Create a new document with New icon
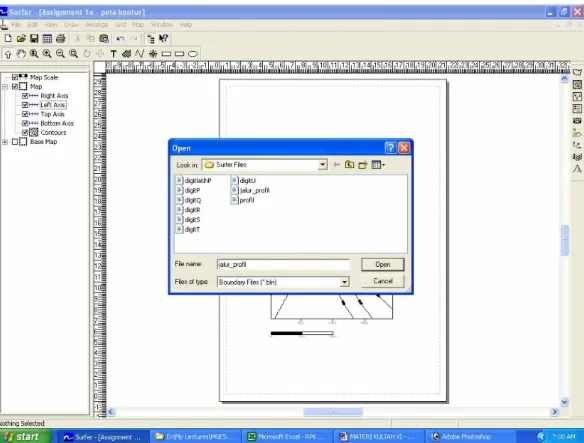The width and height of the screenshot is (584, 443). [x=8, y=38]
